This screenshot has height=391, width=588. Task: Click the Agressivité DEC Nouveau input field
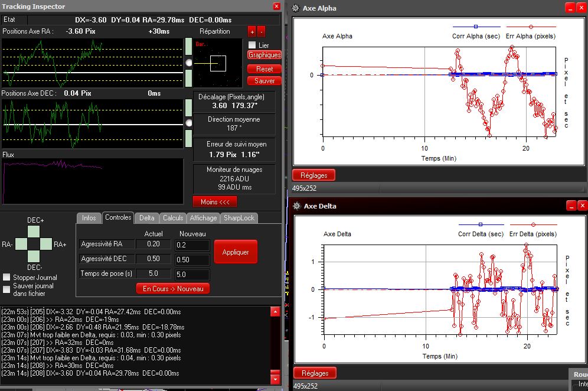click(x=192, y=260)
